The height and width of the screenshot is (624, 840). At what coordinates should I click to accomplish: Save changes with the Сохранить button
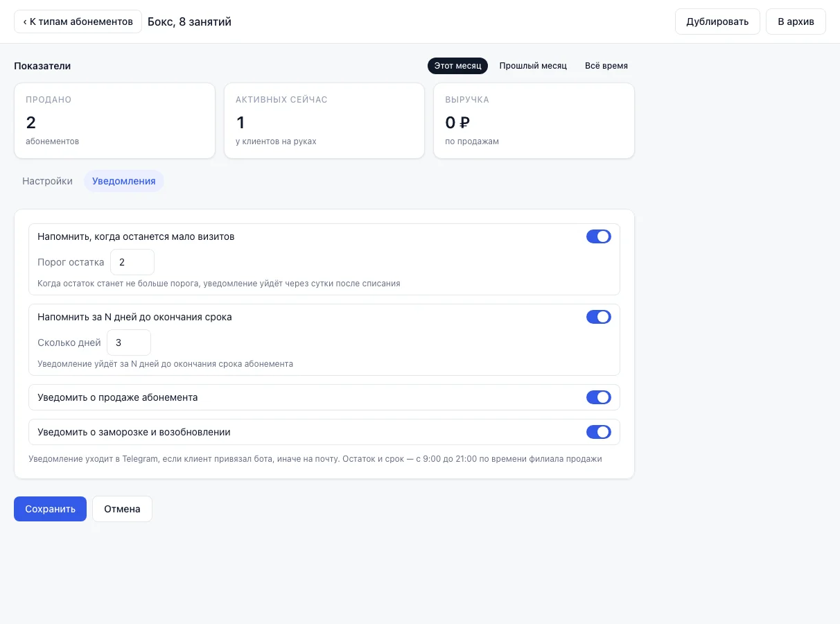click(x=50, y=509)
